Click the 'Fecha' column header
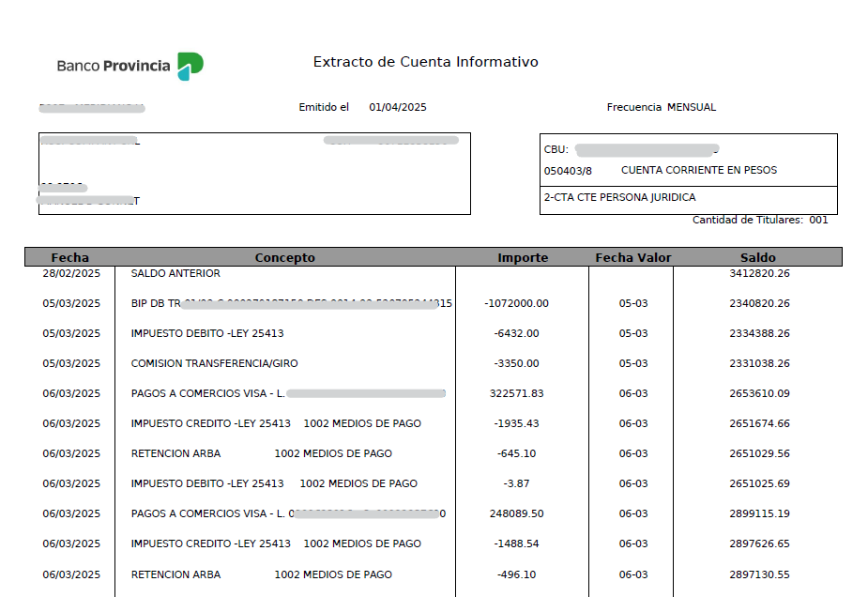The width and height of the screenshot is (868, 597). pyautogui.click(x=69, y=257)
